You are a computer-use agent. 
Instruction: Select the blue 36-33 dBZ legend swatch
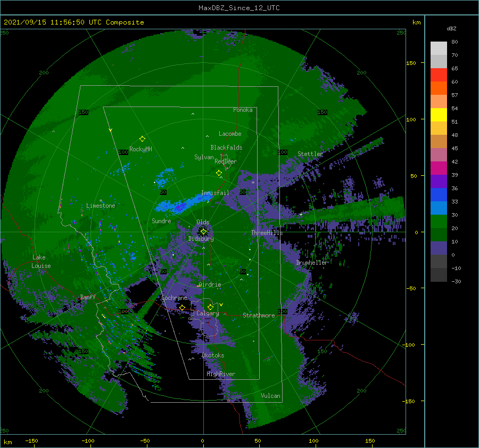(439, 195)
